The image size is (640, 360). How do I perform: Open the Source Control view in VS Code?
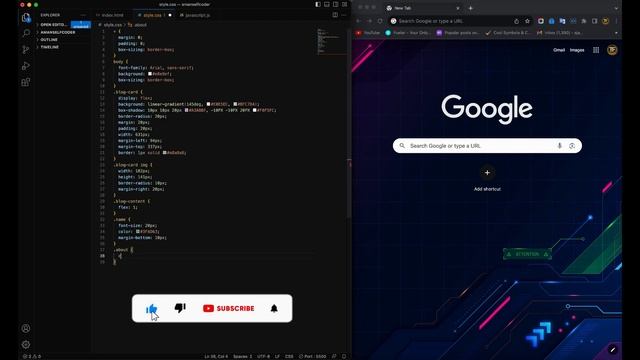26,49
